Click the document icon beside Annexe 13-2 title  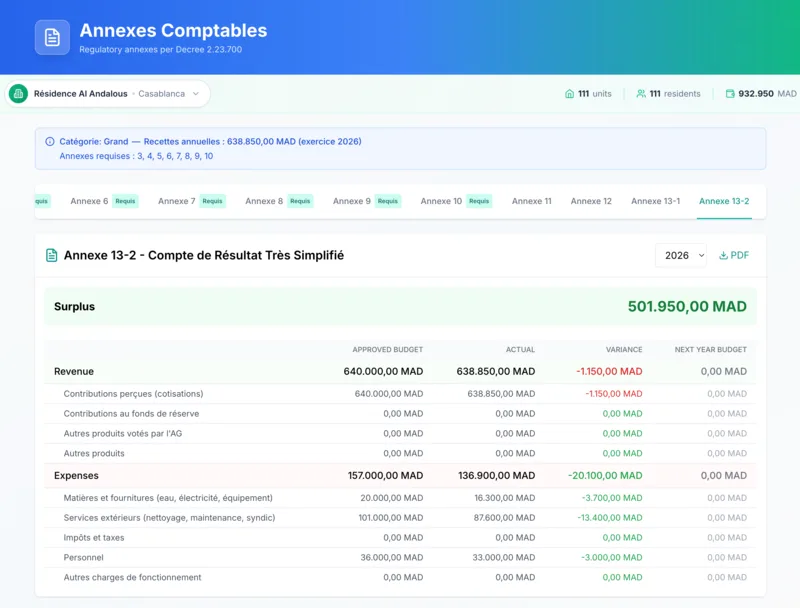[52, 255]
